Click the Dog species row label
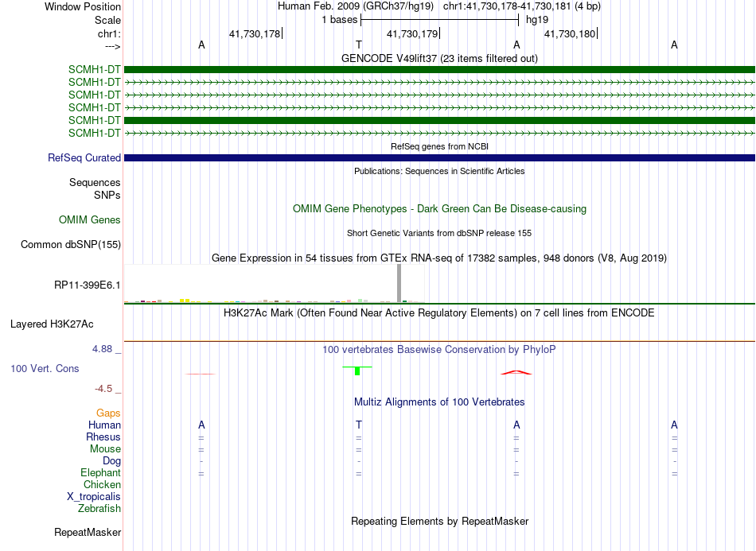 pyautogui.click(x=112, y=461)
